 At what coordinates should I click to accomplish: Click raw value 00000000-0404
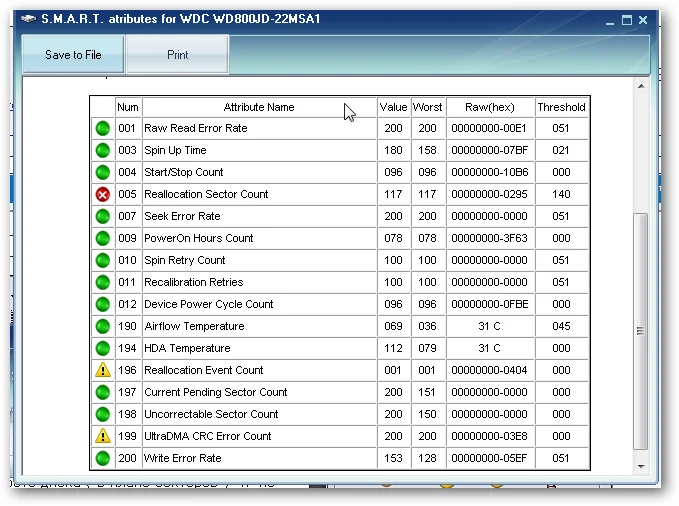[x=489, y=370]
